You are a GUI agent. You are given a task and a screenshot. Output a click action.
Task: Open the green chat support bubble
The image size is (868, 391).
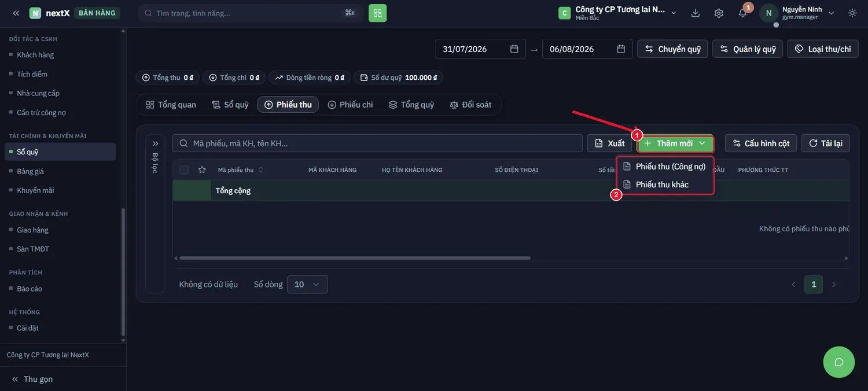pos(838,362)
